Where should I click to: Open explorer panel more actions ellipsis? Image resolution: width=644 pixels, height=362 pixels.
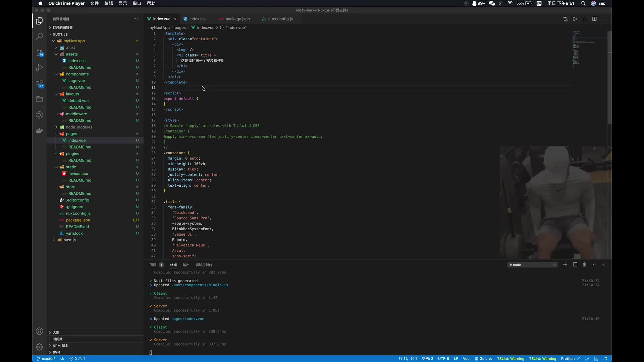tap(136, 19)
